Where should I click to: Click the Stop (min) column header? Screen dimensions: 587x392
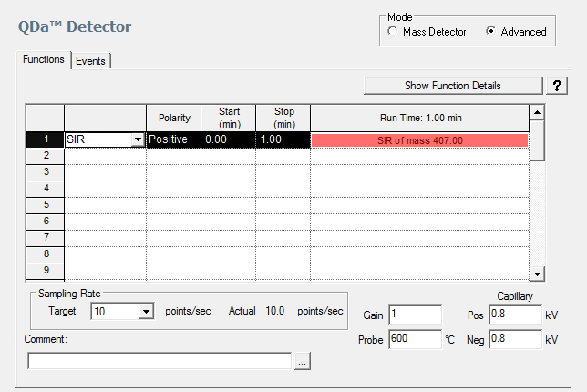click(x=283, y=118)
